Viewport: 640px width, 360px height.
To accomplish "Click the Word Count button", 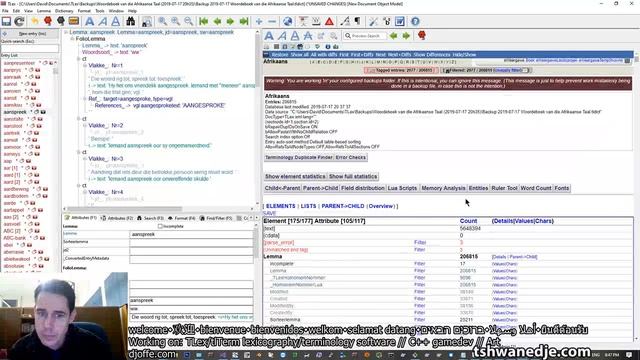I will 536,188.
